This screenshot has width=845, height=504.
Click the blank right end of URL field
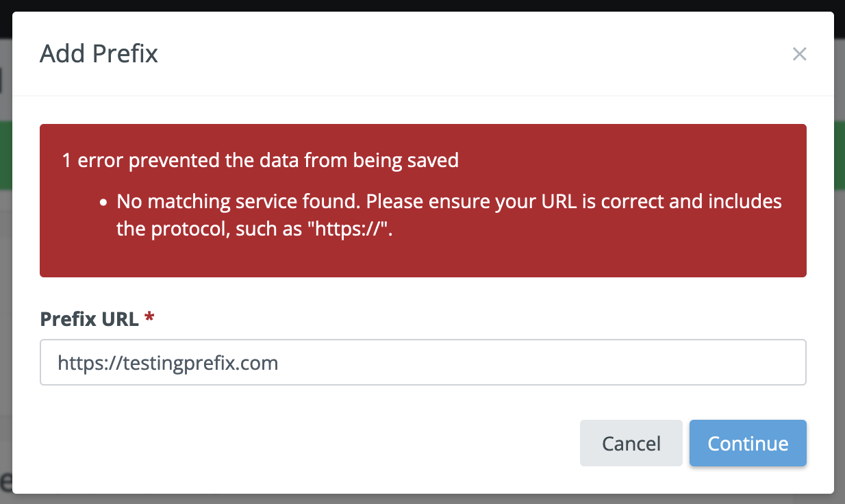tap(685, 362)
